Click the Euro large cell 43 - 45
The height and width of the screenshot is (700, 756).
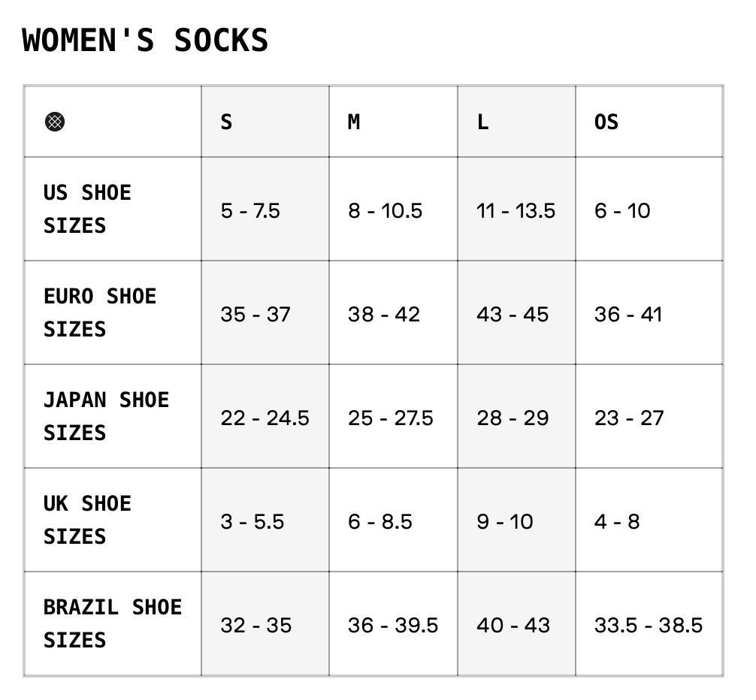click(x=513, y=314)
